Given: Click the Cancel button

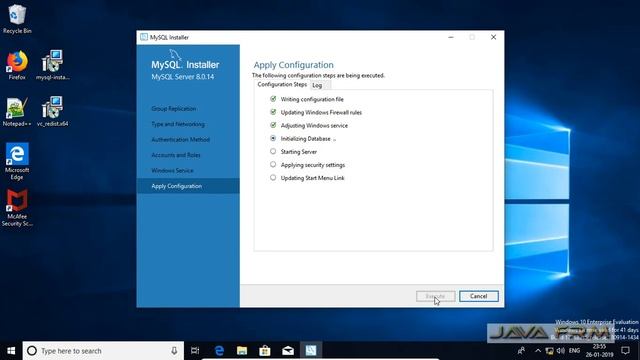Looking at the screenshot, I should 478,296.
